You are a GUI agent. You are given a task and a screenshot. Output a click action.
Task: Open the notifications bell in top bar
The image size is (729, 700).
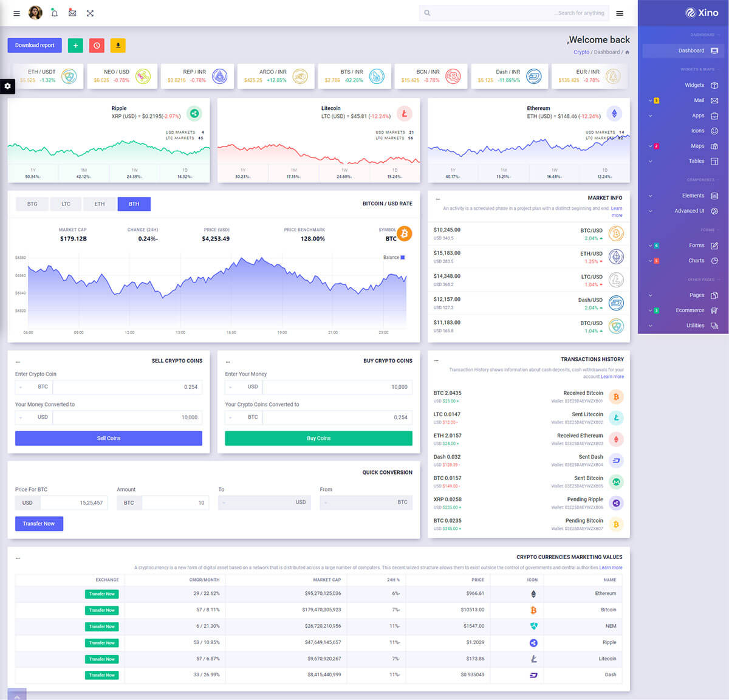coord(54,13)
